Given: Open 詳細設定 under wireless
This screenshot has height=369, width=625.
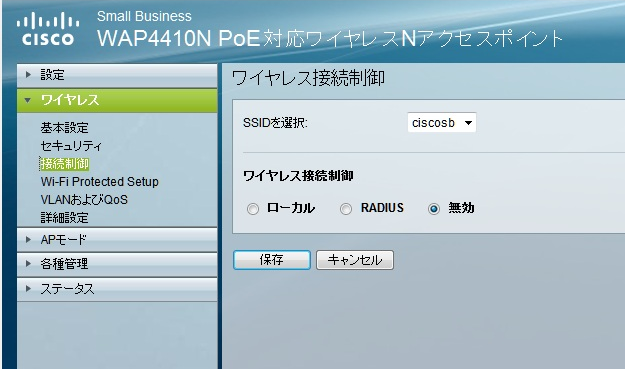Looking at the screenshot, I should tap(65, 218).
